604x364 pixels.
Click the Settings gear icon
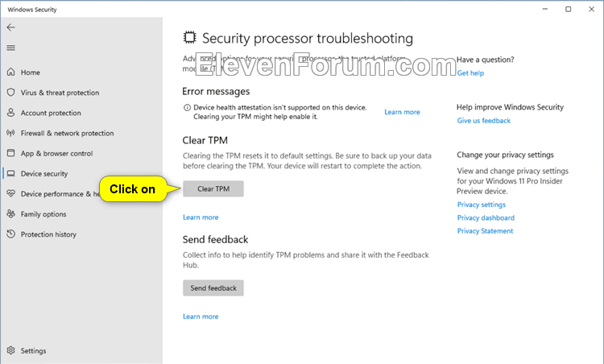10,350
